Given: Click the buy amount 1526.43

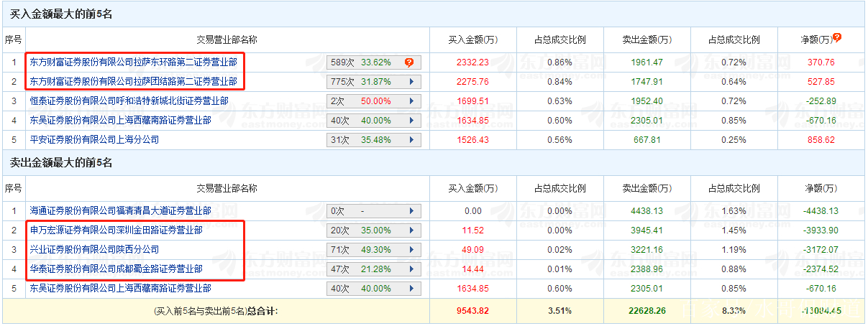Looking at the screenshot, I should (x=472, y=139).
